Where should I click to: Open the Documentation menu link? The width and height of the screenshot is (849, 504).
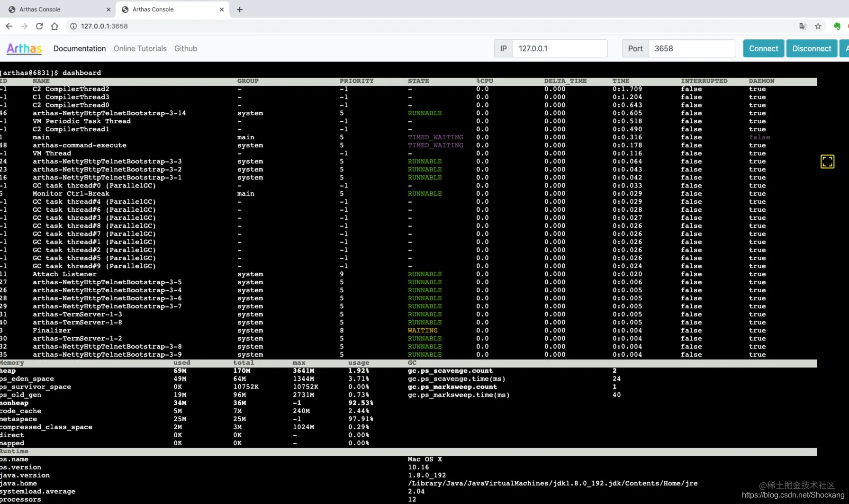point(80,48)
